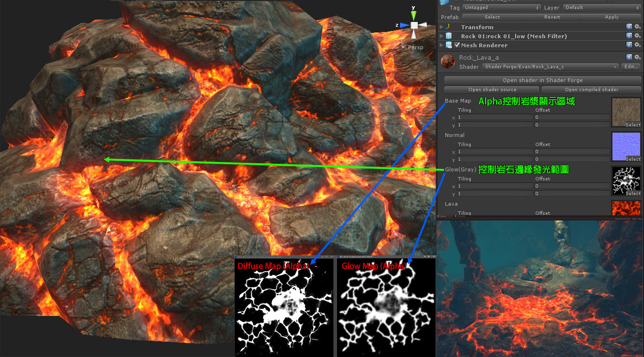Image resolution: width=644 pixels, height=357 pixels.
Task: Disable the Mesh Renderer checkbox
Action: click(x=457, y=45)
